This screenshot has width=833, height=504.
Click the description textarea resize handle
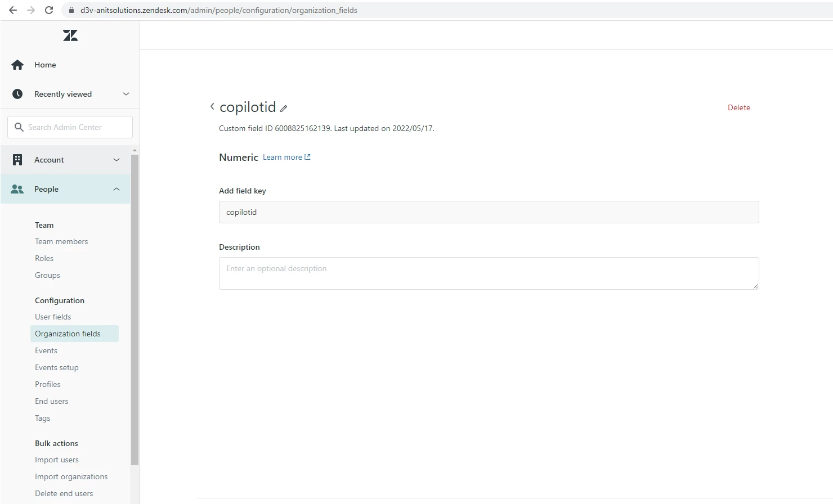coord(755,286)
